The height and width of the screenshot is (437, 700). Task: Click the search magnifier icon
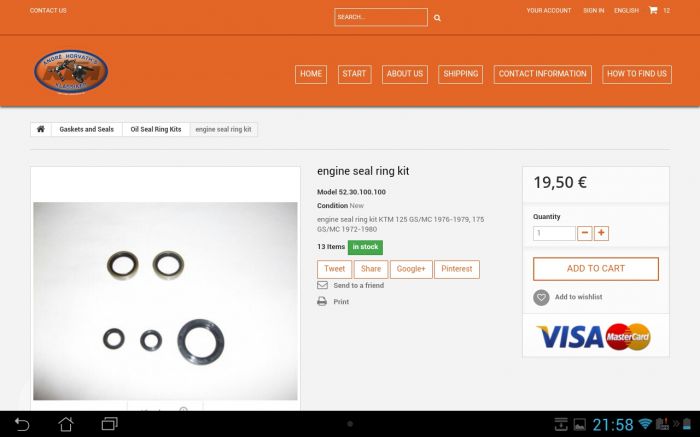437,18
